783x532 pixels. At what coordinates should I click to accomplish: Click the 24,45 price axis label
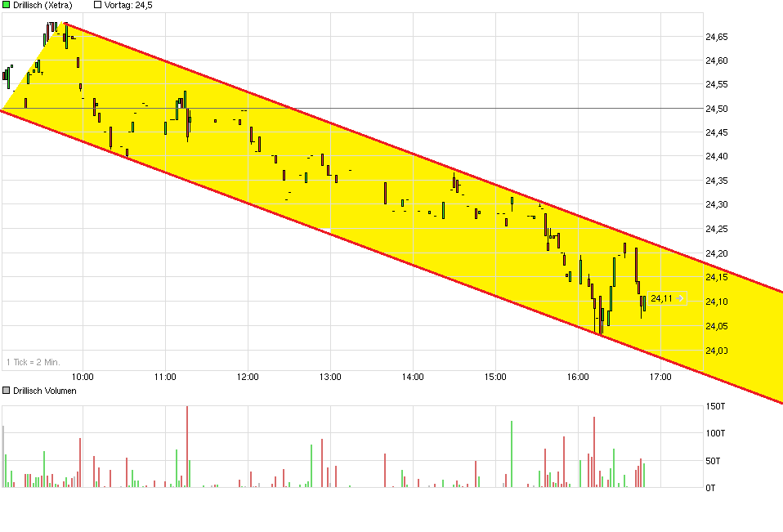[716, 132]
